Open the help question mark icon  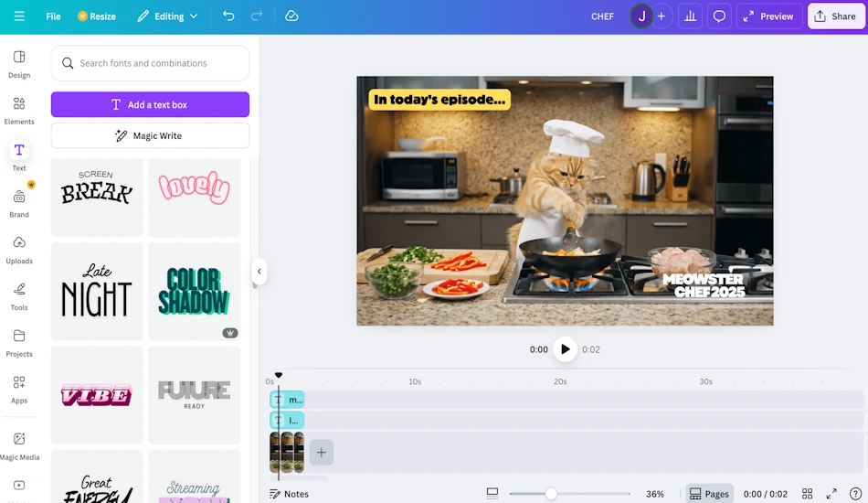coord(855,494)
